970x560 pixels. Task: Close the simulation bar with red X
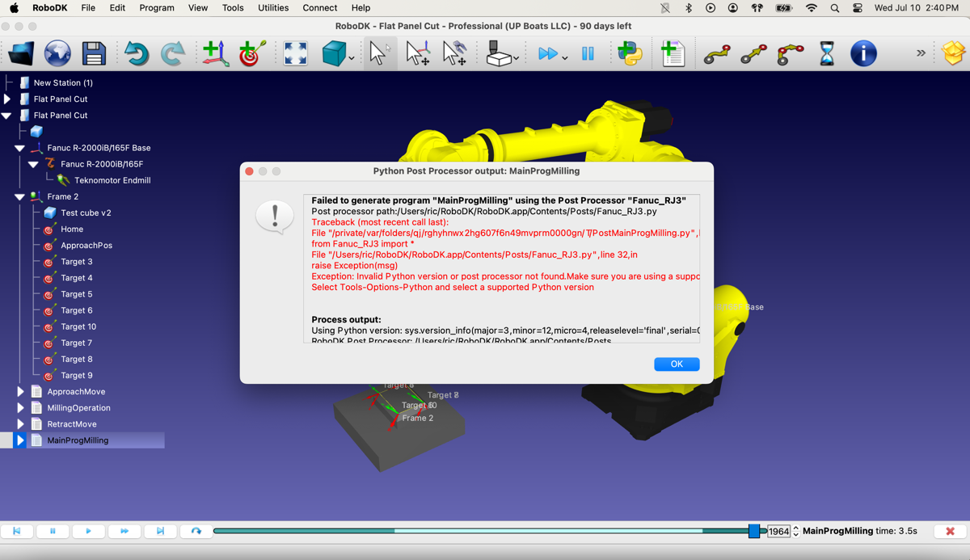tap(950, 531)
